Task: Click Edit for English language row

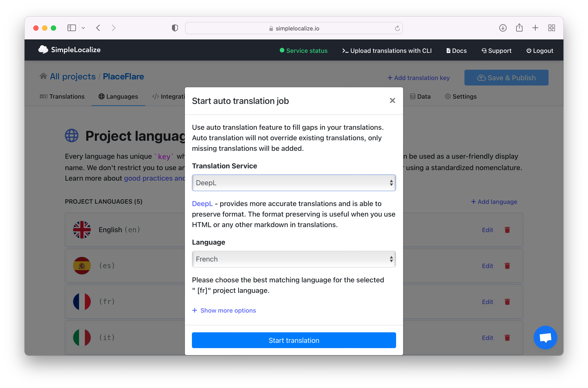Action: 487,230
